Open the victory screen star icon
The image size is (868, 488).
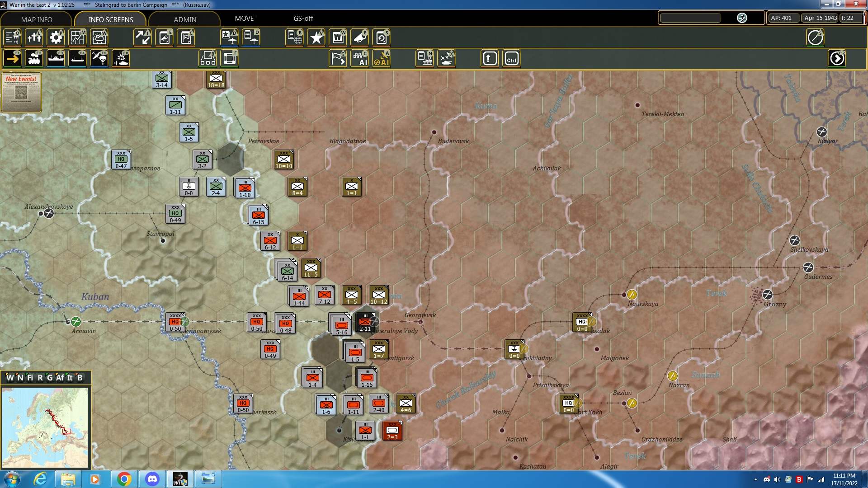[x=316, y=38]
